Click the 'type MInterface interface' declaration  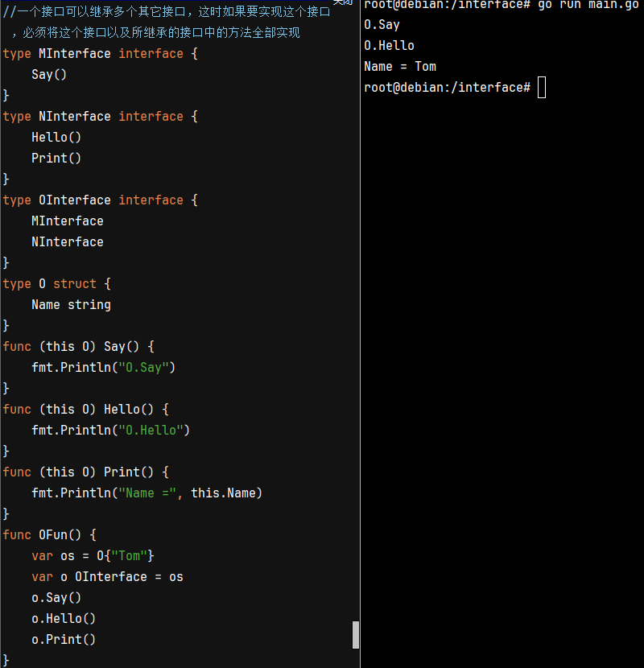pyautogui.click(x=100, y=54)
